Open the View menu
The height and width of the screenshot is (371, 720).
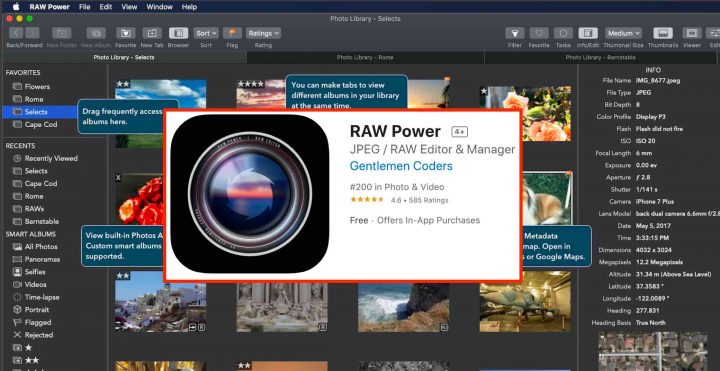pos(129,7)
